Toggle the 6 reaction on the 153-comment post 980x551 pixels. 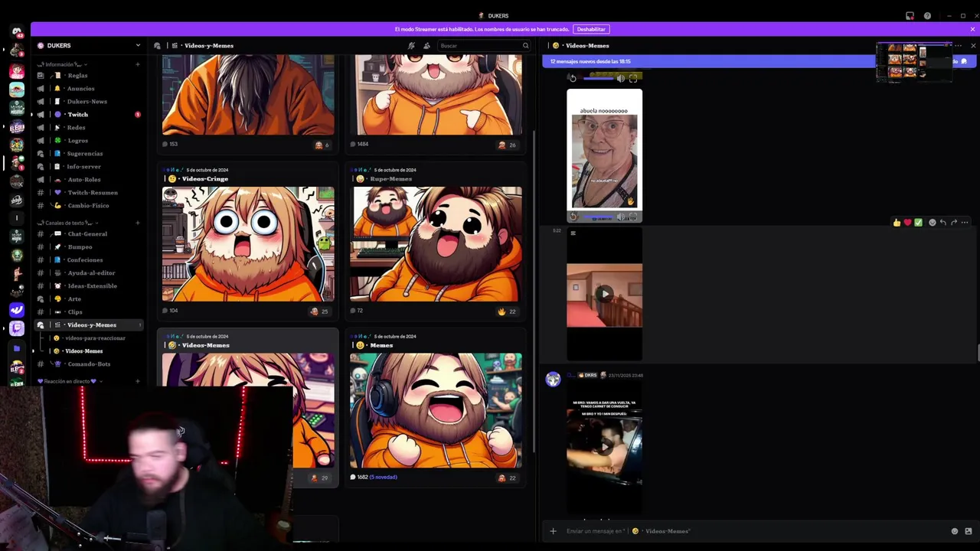pyautogui.click(x=322, y=145)
